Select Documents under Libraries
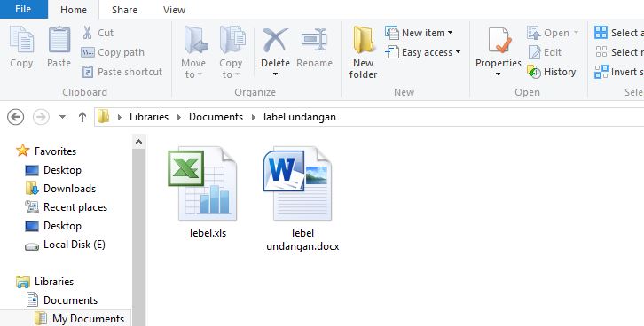Image resolution: width=644 pixels, height=326 pixels. 70,300
